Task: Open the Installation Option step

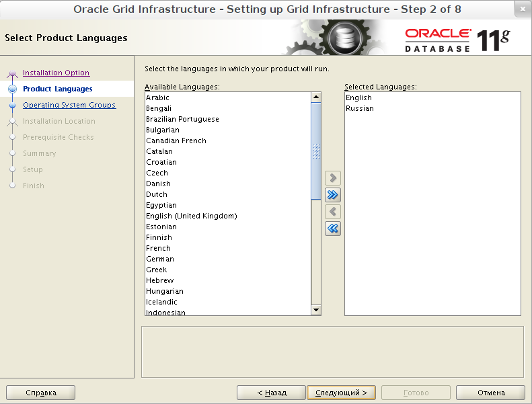Action: pyautogui.click(x=56, y=73)
